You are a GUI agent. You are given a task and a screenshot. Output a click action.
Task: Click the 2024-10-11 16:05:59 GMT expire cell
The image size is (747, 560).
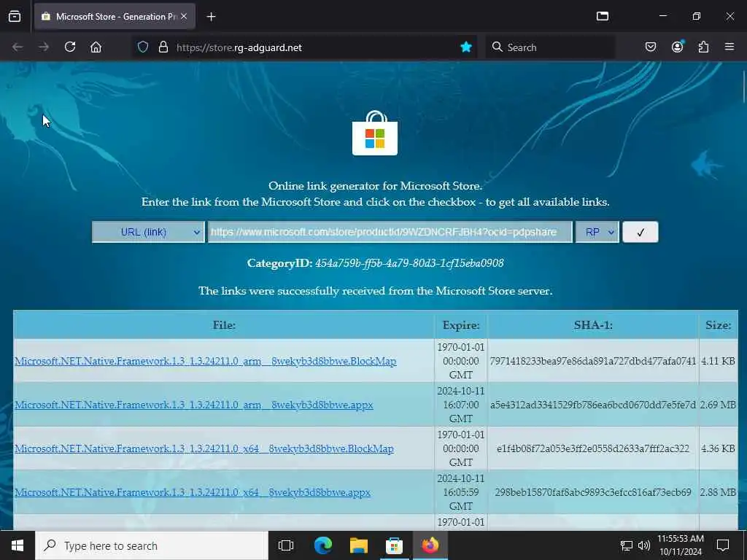pos(461,492)
